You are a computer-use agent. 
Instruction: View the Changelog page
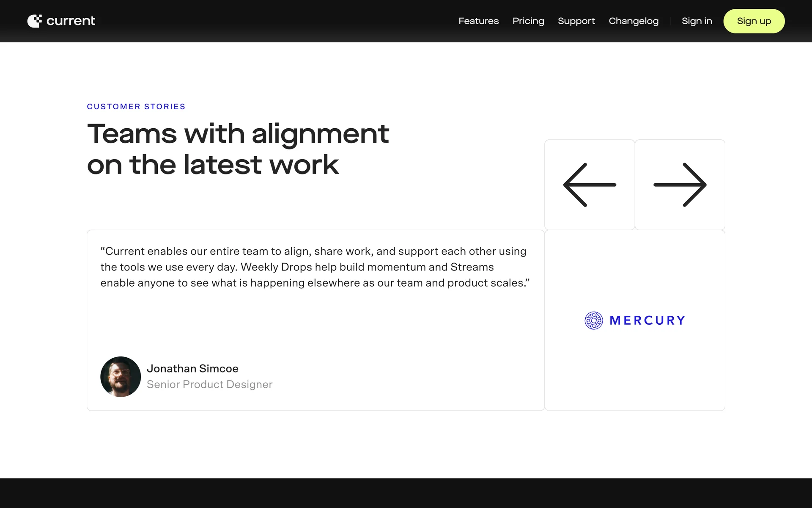click(x=634, y=21)
